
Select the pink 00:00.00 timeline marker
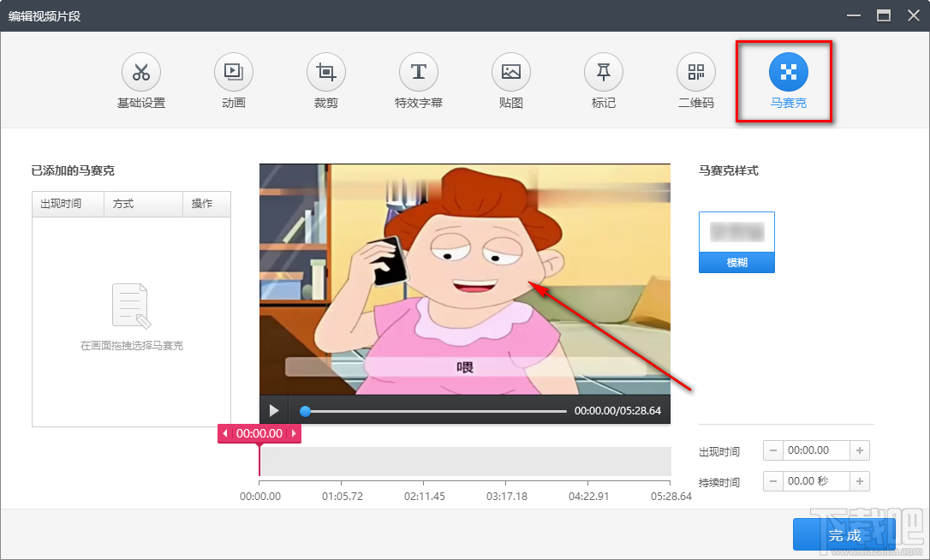[x=259, y=433]
